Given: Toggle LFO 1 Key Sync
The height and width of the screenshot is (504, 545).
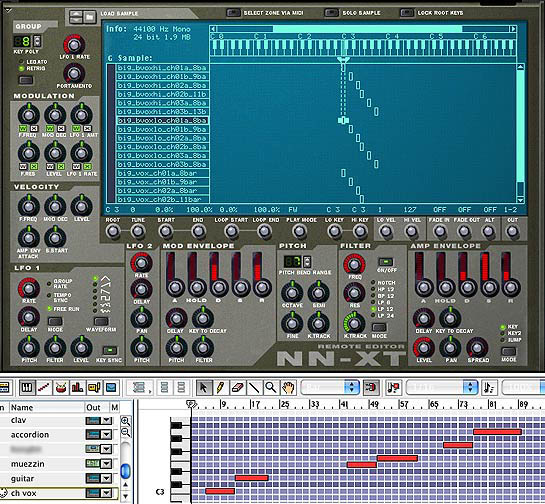Looking at the screenshot, I should pos(109,350).
